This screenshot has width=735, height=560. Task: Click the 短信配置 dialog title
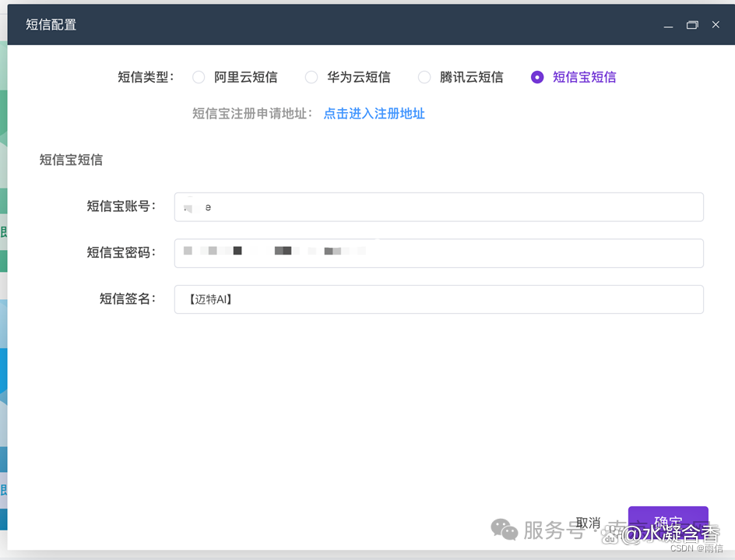point(51,24)
